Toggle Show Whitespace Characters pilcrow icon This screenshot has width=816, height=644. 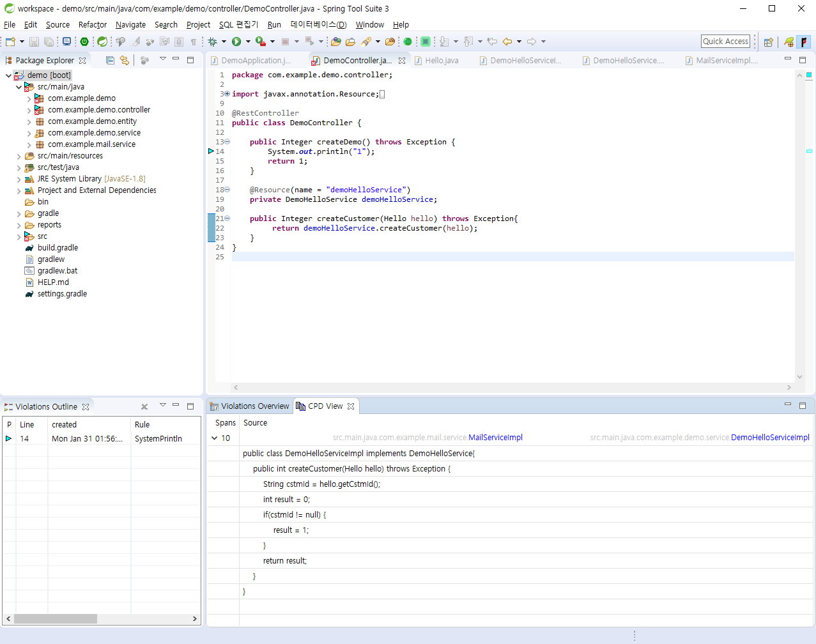pos(193,42)
